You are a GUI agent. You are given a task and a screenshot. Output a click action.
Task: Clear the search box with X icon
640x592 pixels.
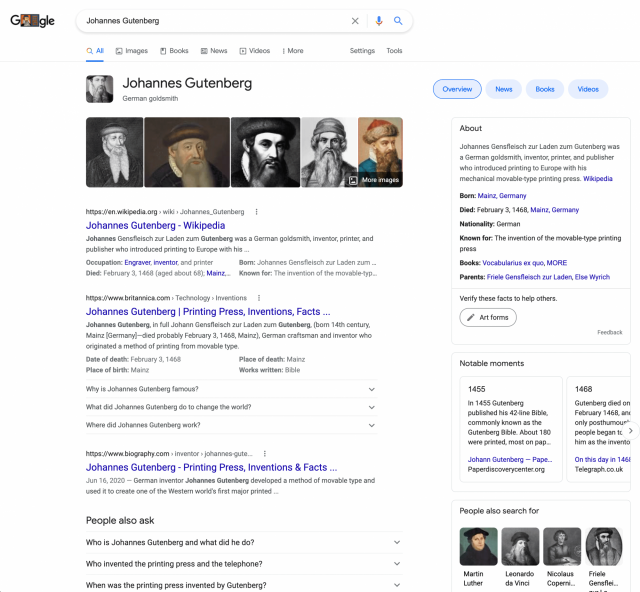[x=355, y=21]
